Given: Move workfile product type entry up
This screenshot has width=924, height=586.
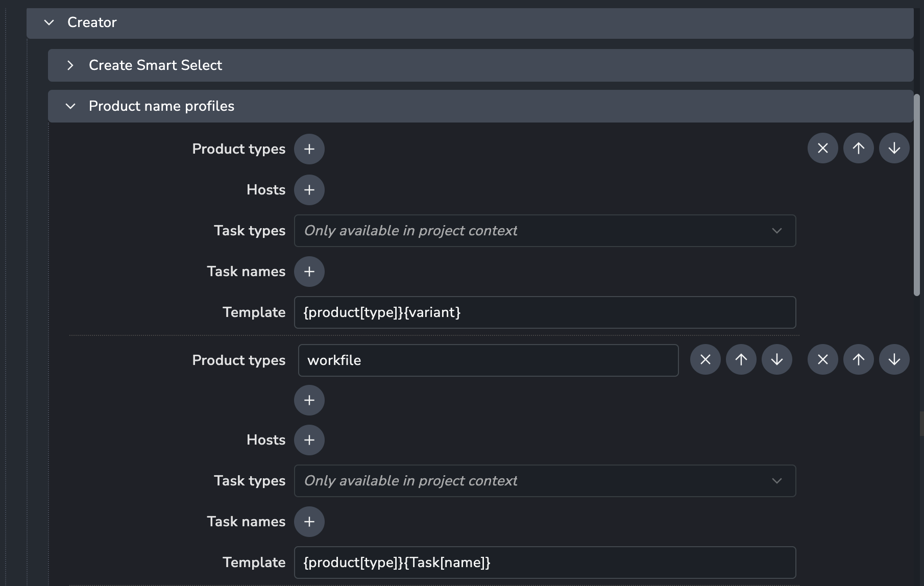Looking at the screenshot, I should pos(741,360).
